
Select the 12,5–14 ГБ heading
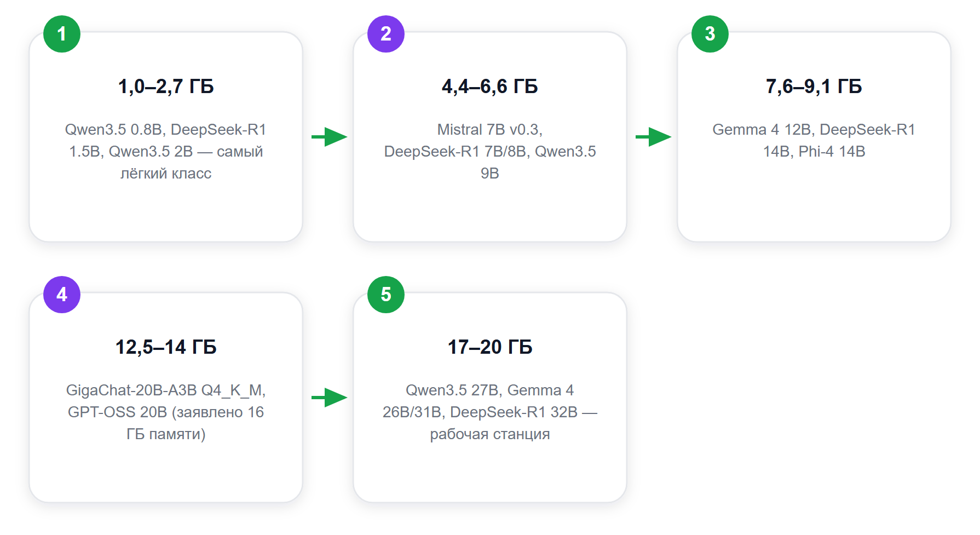click(x=166, y=347)
